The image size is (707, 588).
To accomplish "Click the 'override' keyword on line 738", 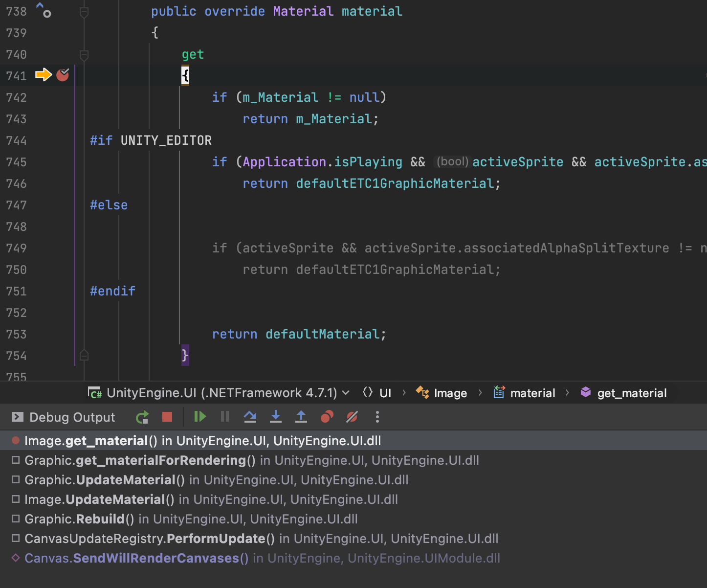I will (235, 11).
